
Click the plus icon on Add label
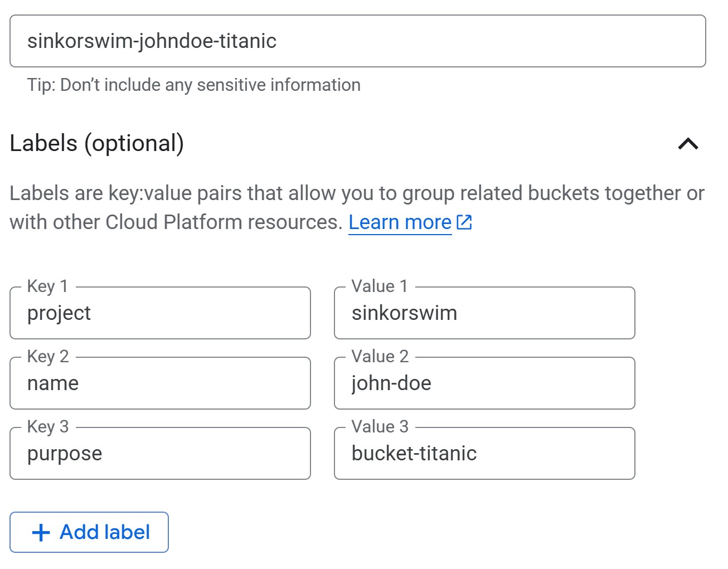(x=41, y=533)
